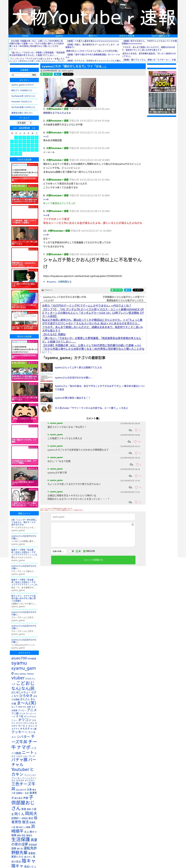Open vtuber tag in tag cloud
Image resolution: width=186 pixels, height=868 pixels.
tap(18, 678)
